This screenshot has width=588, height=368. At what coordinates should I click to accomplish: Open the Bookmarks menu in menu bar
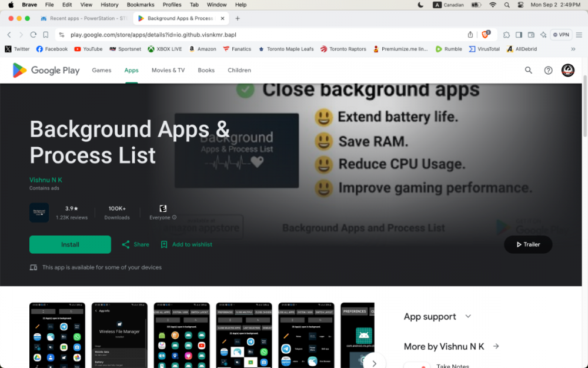tap(141, 5)
